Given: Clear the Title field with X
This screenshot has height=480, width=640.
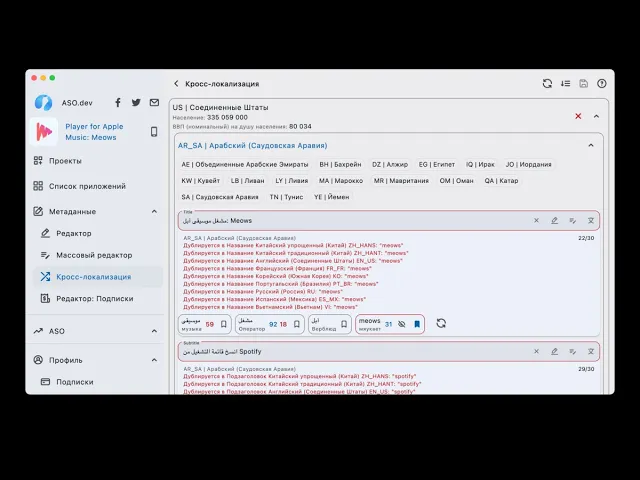Looking at the screenshot, I should (536, 220).
